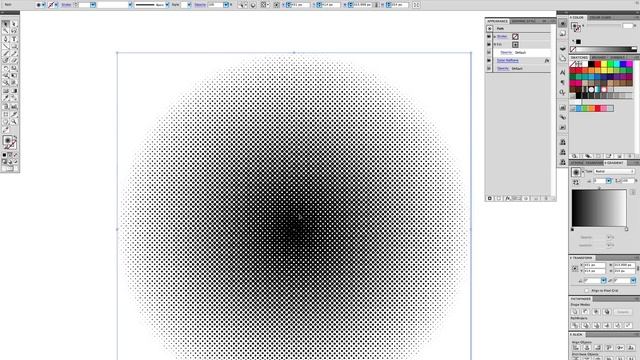This screenshot has height=360, width=640.
Task: Select the Line Segment tool
Action: pyautogui.click(x=6, y=46)
